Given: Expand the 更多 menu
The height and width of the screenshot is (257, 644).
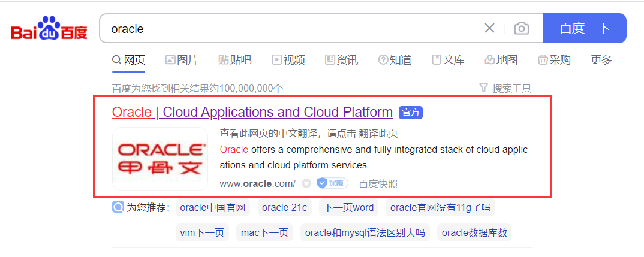Looking at the screenshot, I should 601,60.
